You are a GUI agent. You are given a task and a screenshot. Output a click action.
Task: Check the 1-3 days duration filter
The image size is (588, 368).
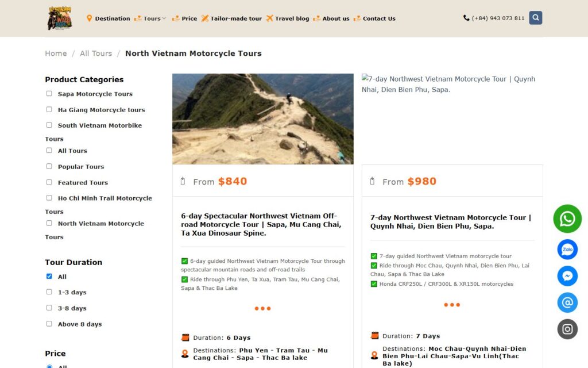click(x=49, y=292)
